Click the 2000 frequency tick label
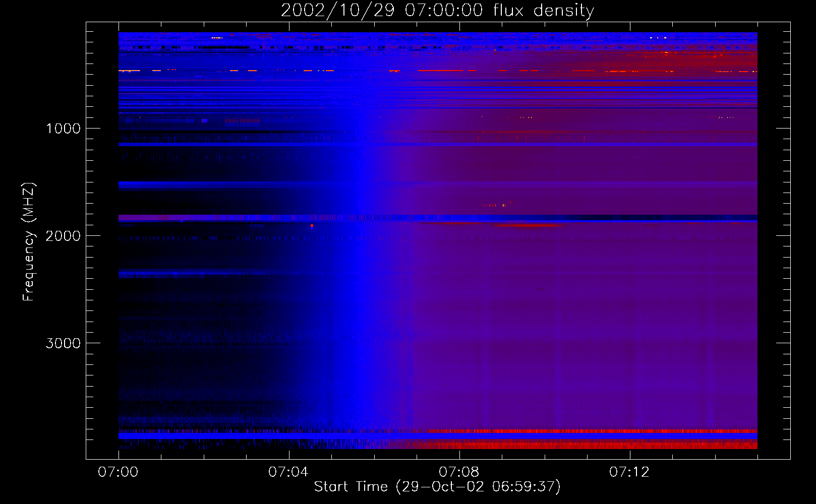 63,236
